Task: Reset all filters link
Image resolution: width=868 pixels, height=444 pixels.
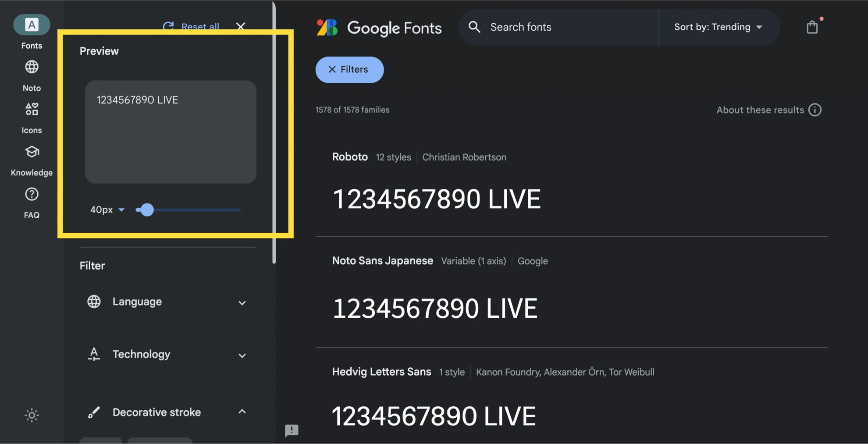Action: 200,26
